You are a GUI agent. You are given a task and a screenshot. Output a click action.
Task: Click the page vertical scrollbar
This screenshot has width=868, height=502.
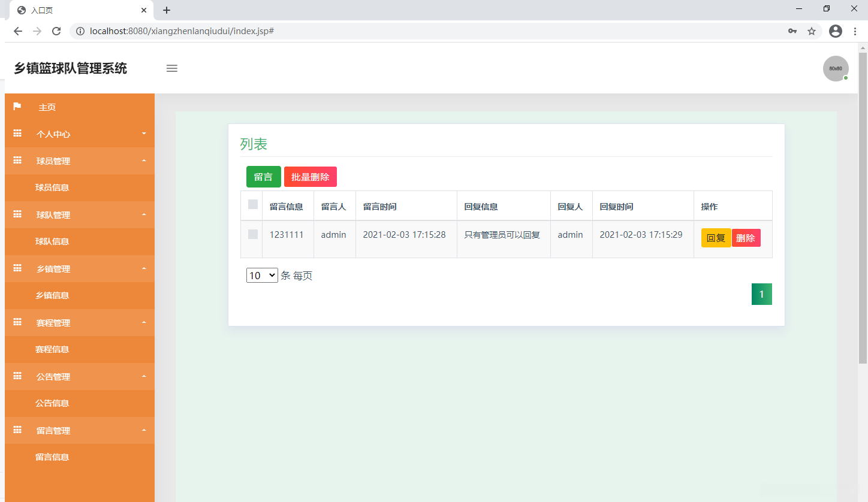point(863,208)
